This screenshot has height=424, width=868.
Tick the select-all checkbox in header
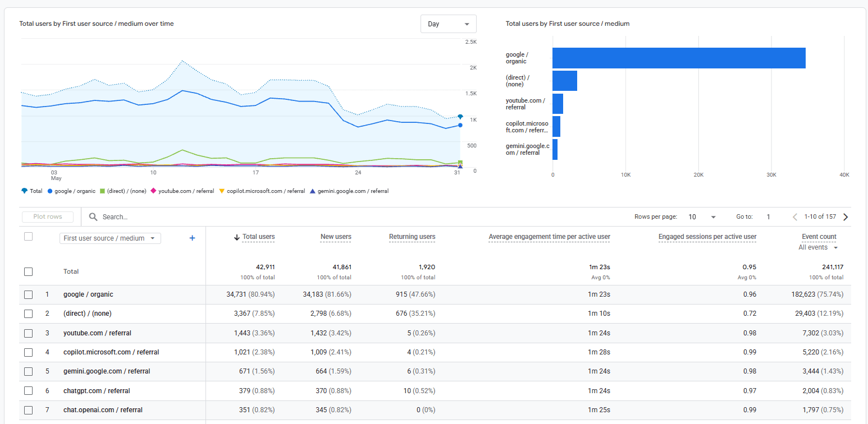point(28,237)
